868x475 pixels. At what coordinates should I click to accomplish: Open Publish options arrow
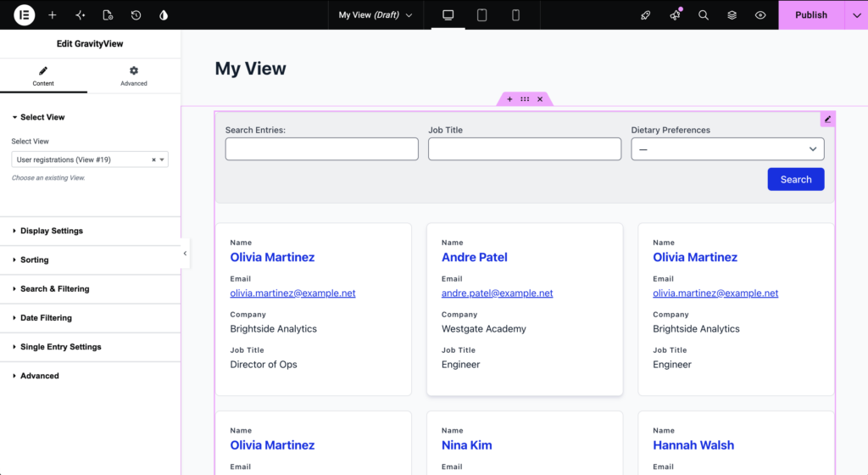click(856, 15)
